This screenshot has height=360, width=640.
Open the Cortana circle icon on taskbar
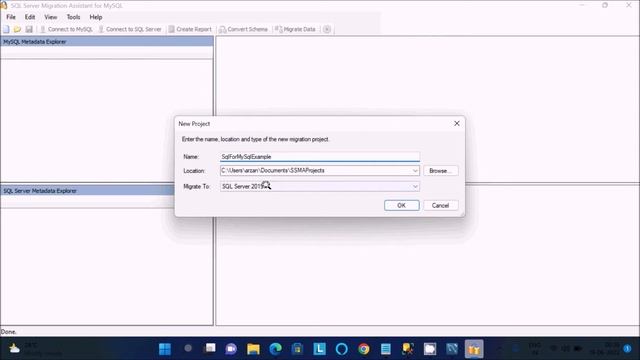(342, 349)
